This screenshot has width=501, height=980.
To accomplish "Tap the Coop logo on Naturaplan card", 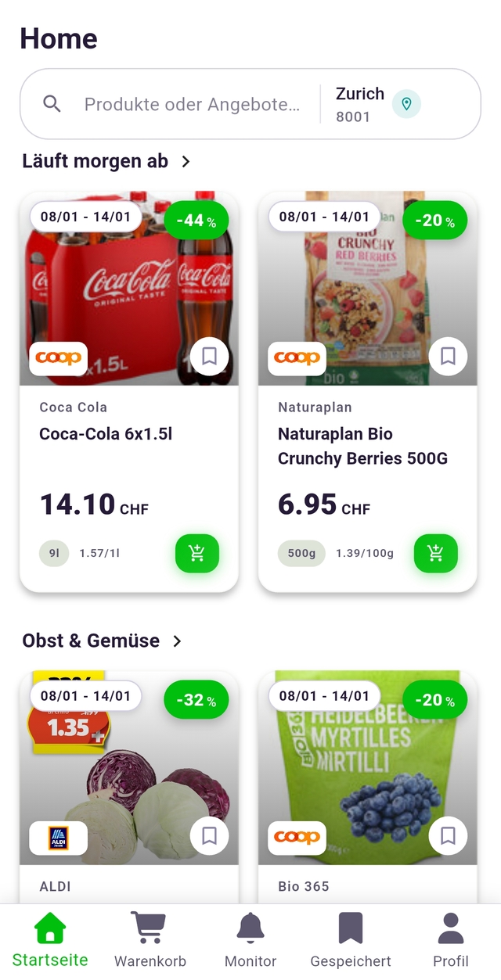I will click(297, 358).
